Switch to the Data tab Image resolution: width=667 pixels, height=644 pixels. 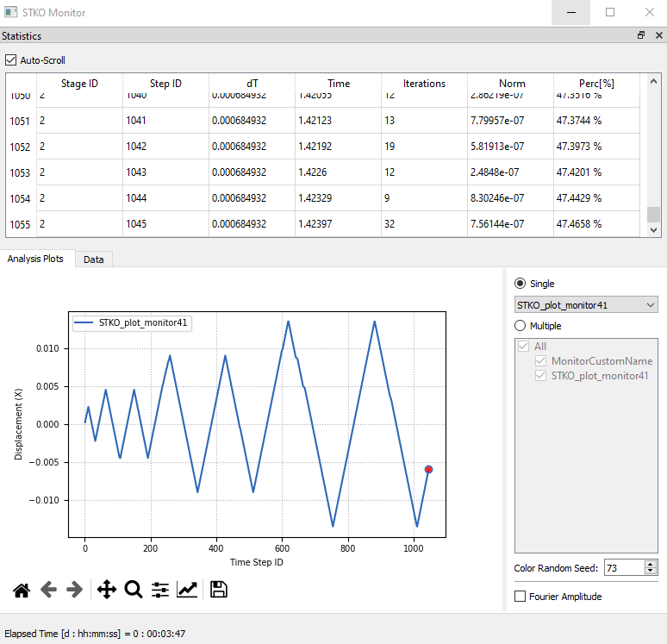94,259
